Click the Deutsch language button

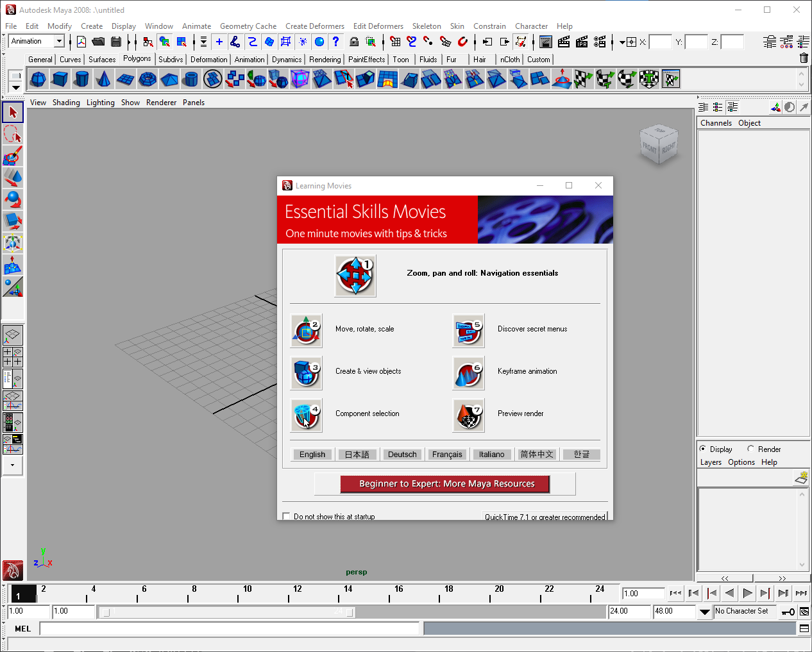402,455
